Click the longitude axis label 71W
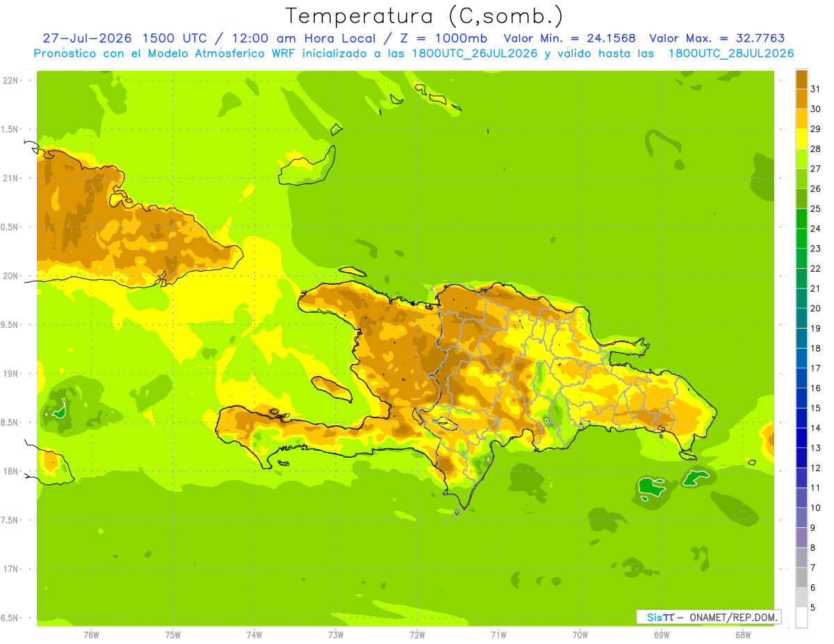 click(x=498, y=635)
